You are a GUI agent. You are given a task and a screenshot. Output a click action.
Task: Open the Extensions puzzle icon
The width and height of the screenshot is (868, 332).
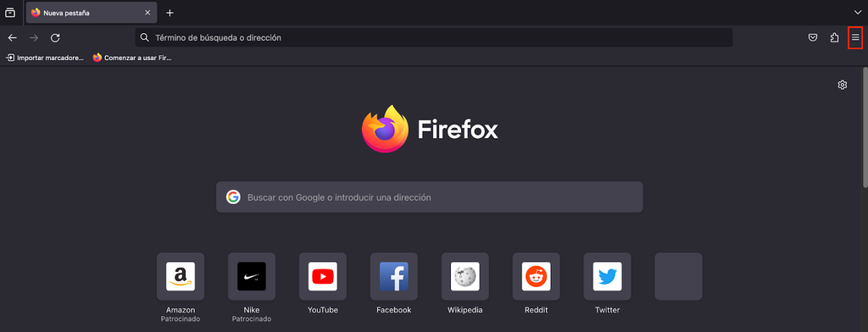pyautogui.click(x=834, y=37)
